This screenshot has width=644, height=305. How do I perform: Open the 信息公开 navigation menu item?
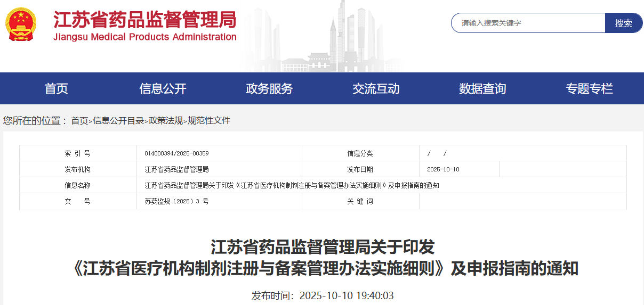pyautogui.click(x=163, y=89)
